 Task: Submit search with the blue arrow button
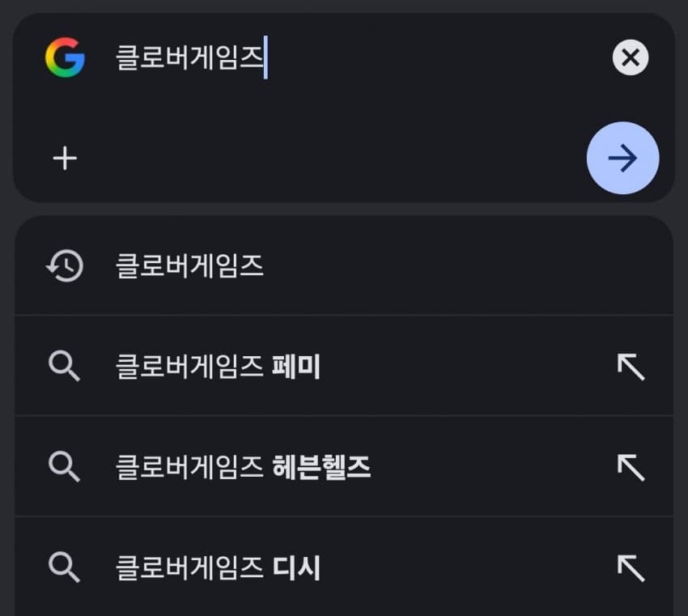622,159
